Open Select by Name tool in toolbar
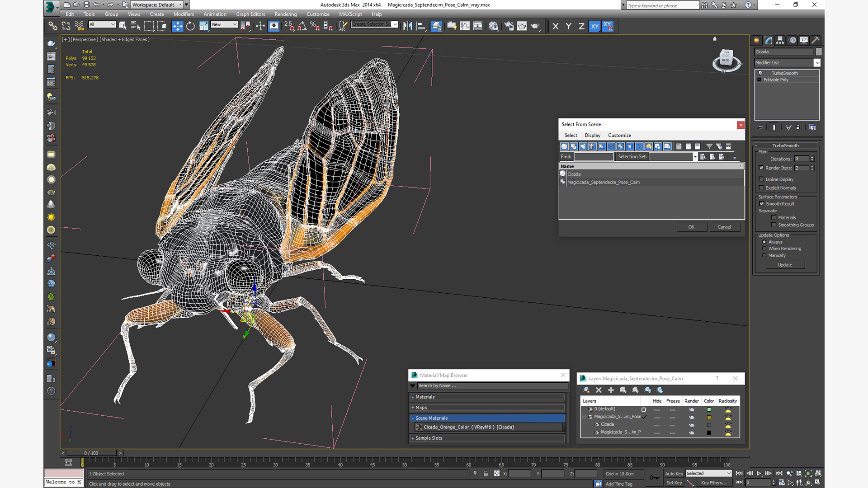The height and width of the screenshot is (488, 868). 135,26
